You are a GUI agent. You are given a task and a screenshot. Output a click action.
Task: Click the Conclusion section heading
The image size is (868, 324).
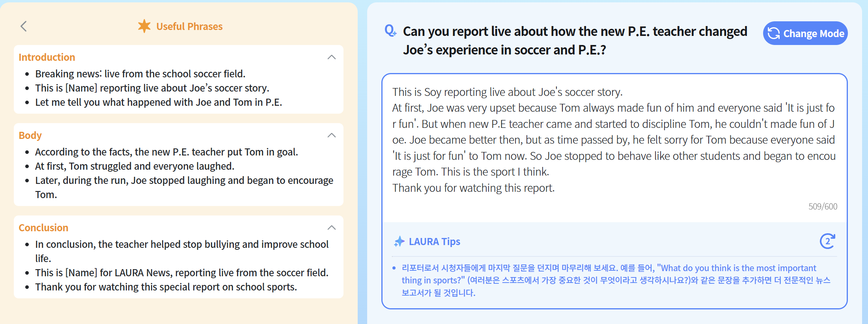tap(43, 228)
